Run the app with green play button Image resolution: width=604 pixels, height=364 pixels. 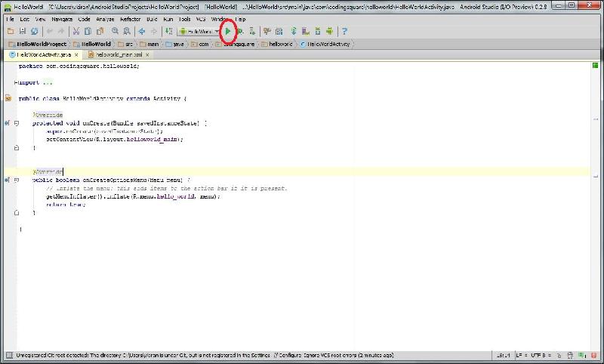(228, 31)
